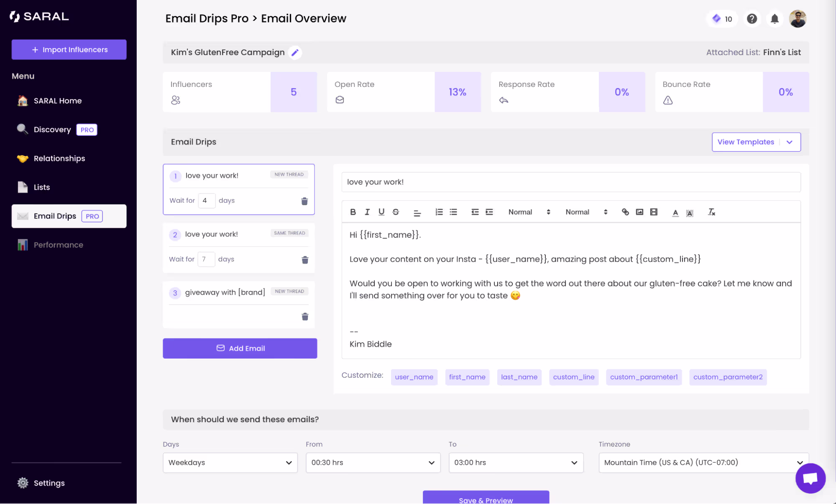Open the notifications bell
Image resolution: width=836 pixels, height=504 pixels.
tap(775, 19)
